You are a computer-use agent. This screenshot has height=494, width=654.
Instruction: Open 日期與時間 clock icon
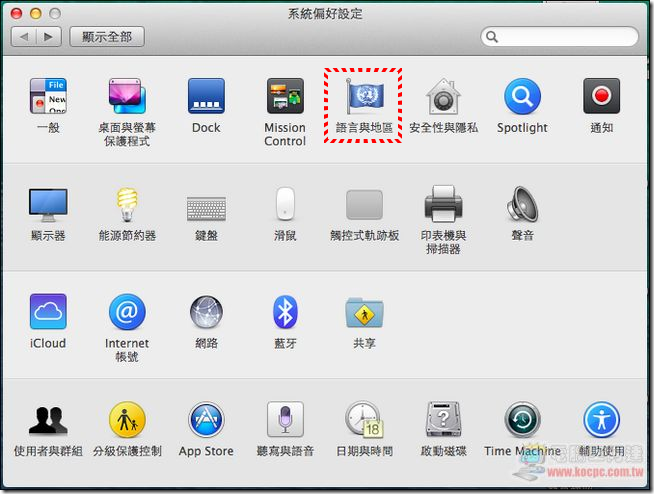(364, 419)
